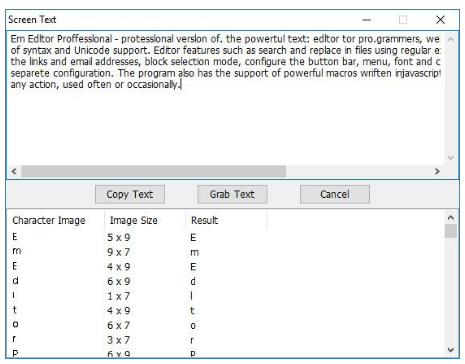Click the text box scroll down arrow
465x364 pixels.
point(451,158)
